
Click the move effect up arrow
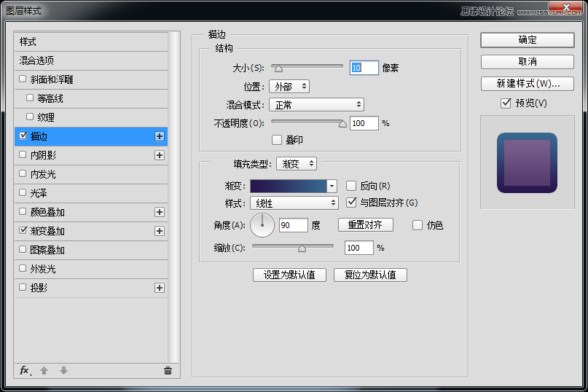click(44, 371)
